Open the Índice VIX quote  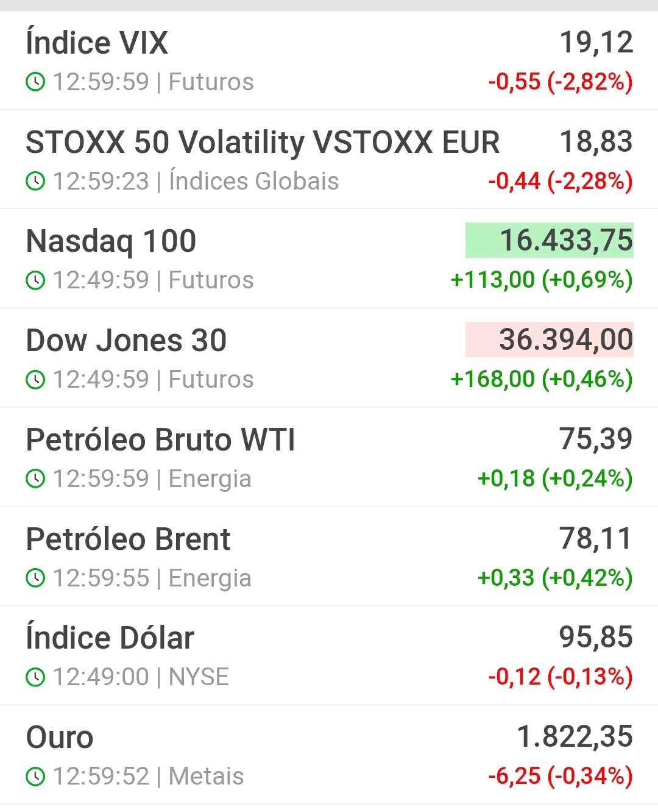click(97, 43)
